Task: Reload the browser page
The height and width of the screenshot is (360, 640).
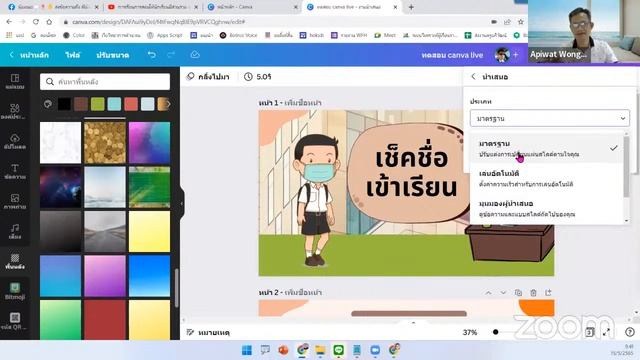Action: (36, 22)
